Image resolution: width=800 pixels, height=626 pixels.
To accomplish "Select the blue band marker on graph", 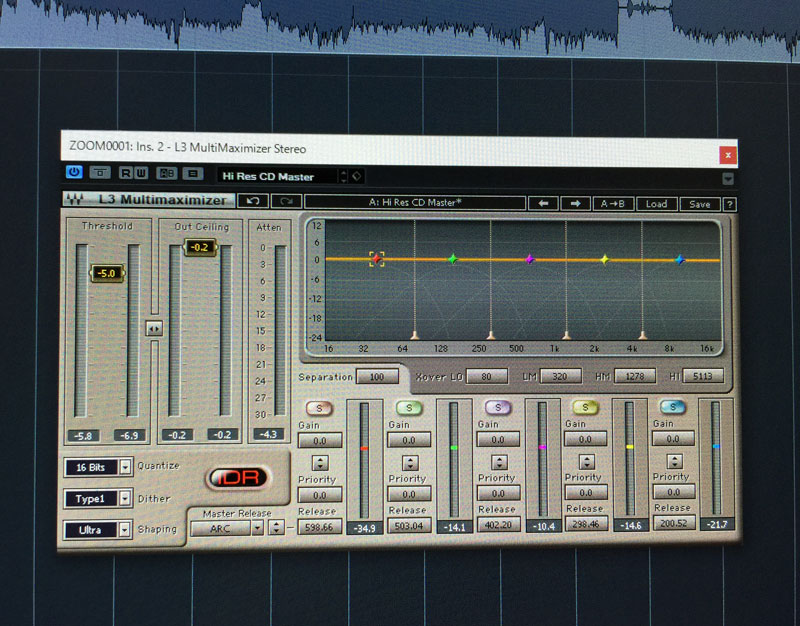I will point(680,260).
